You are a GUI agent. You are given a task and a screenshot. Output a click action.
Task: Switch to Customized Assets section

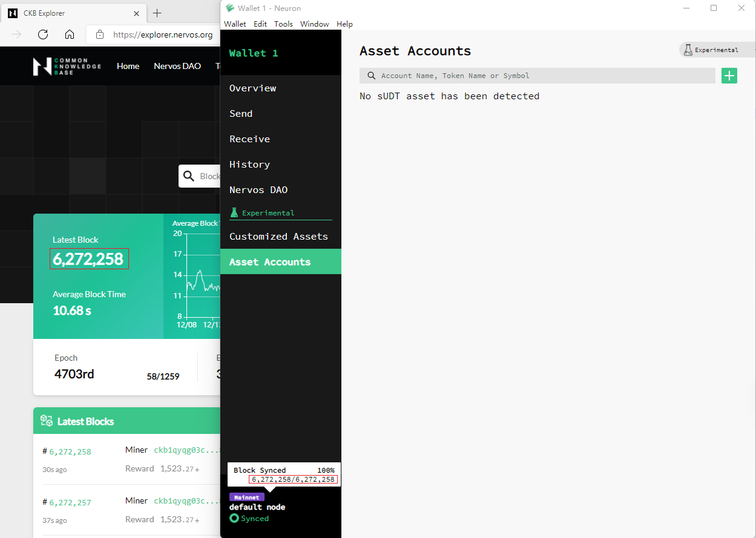point(278,237)
